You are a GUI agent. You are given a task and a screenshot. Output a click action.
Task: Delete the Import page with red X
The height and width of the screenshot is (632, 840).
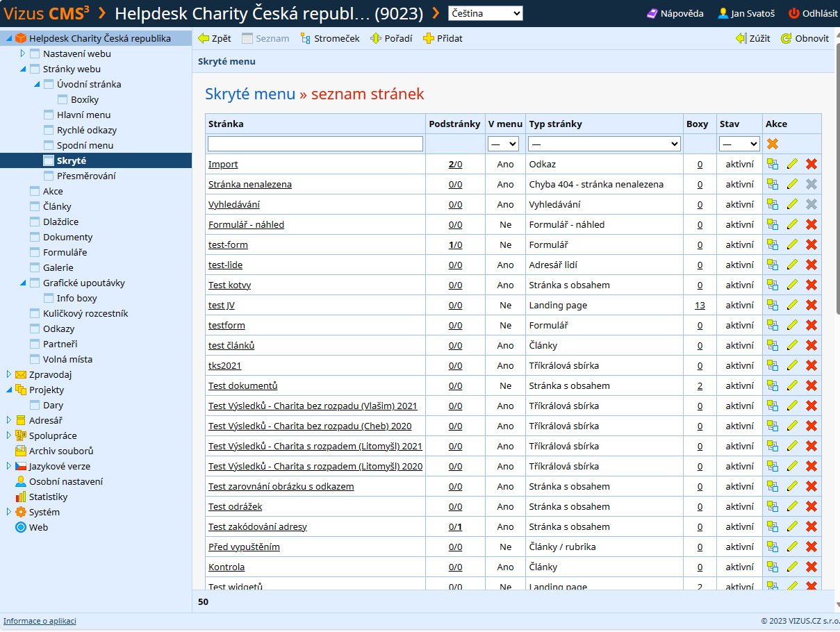[x=812, y=165]
